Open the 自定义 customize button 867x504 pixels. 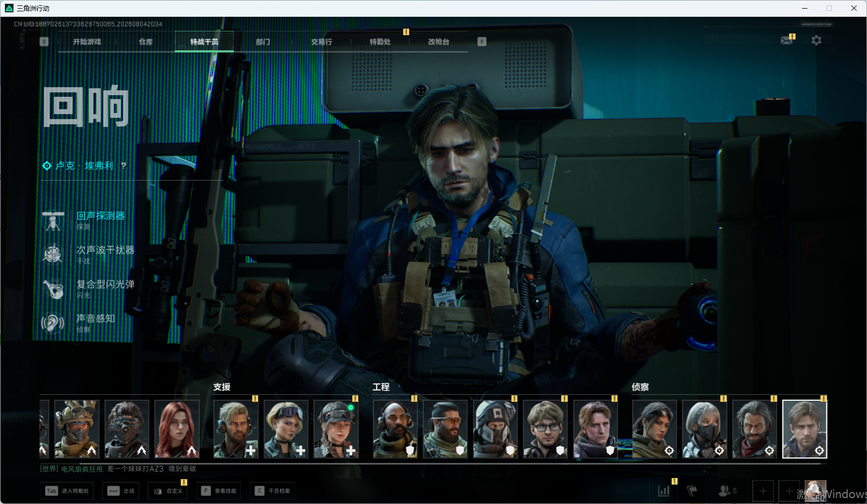pos(168,491)
